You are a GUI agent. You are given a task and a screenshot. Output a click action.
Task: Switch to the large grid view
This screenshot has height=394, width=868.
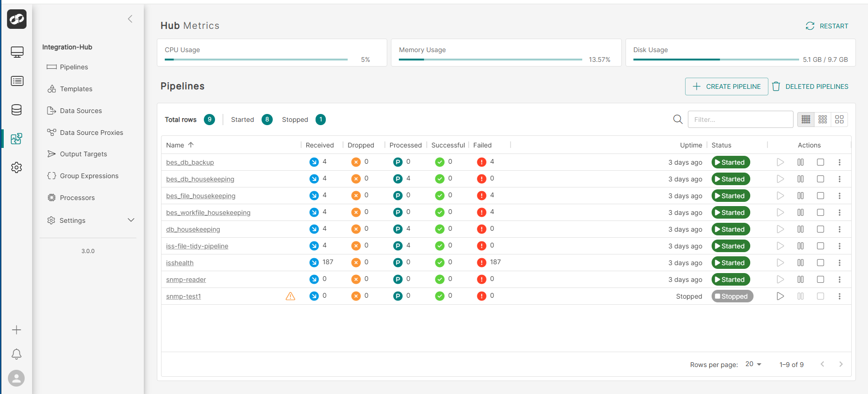click(x=839, y=120)
